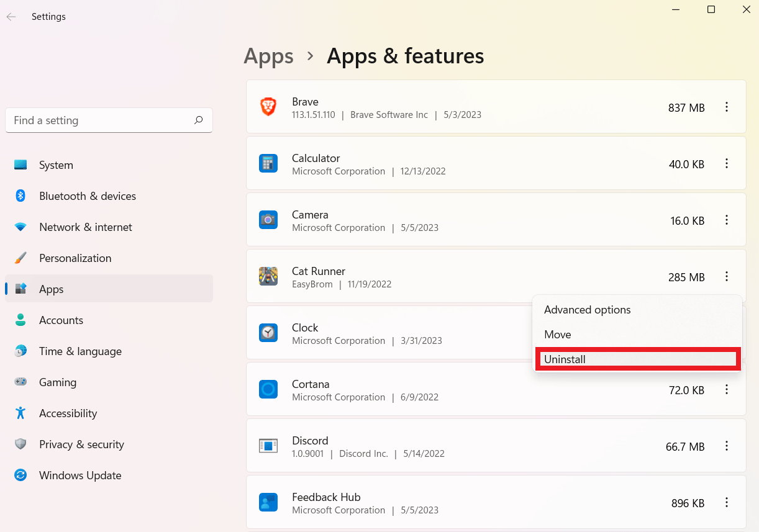759x532 pixels.
Task: Click the Cortana app name
Action: [x=311, y=384]
